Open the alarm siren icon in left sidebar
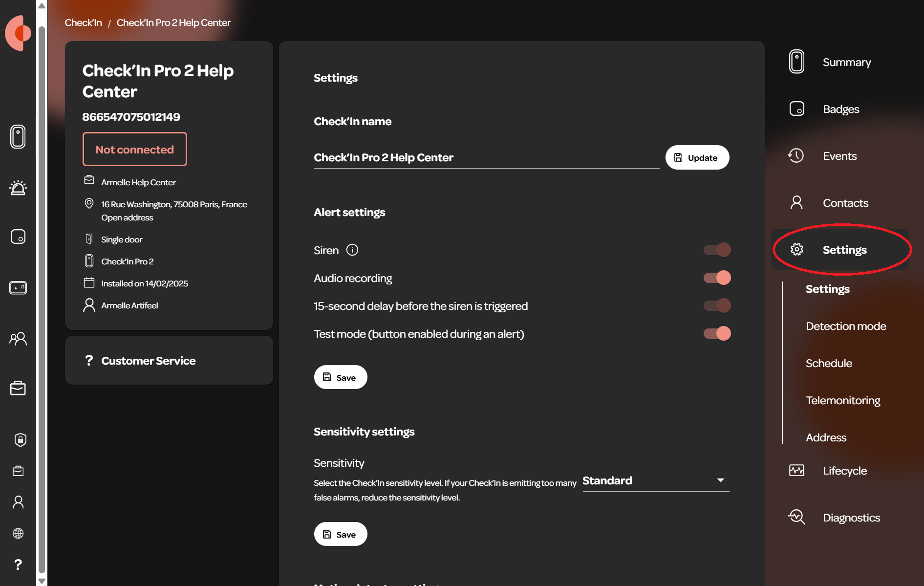This screenshot has width=924, height=586. [18, 188]
